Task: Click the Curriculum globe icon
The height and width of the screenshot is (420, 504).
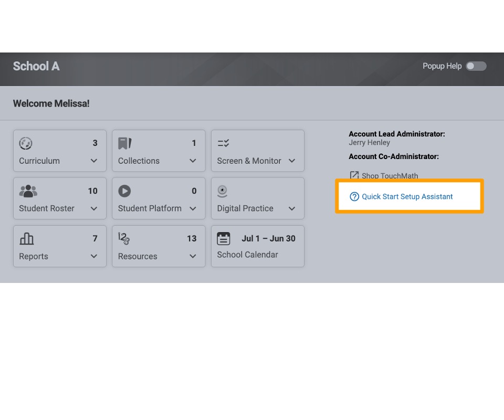Action: [25, 143]
